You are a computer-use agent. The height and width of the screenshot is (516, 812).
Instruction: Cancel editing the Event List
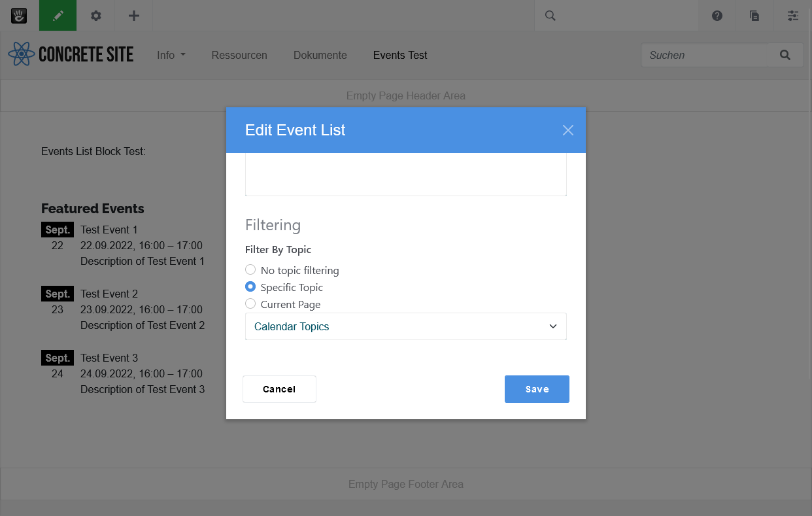279,388
